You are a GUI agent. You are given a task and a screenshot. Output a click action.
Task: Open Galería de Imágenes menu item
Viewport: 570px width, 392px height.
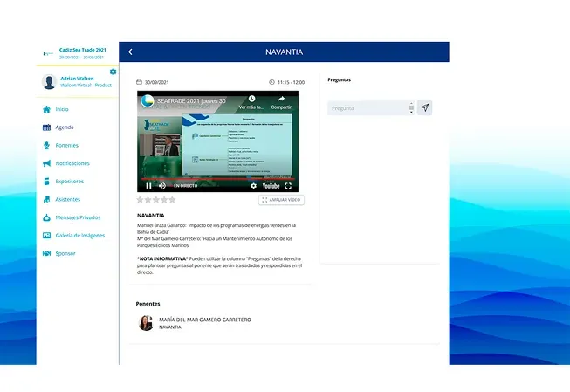(x=80, y=235)
